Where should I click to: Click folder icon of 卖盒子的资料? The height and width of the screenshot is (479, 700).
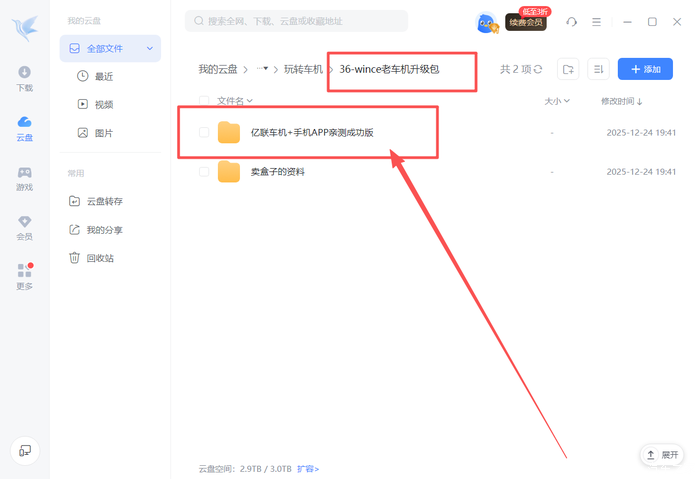229,172
